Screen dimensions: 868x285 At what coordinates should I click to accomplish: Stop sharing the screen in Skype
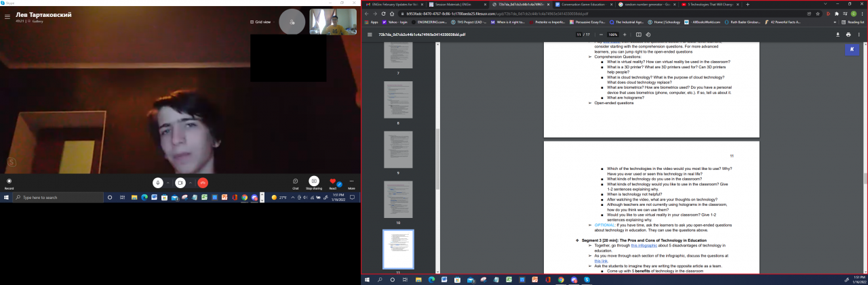(x=314, y=181)
